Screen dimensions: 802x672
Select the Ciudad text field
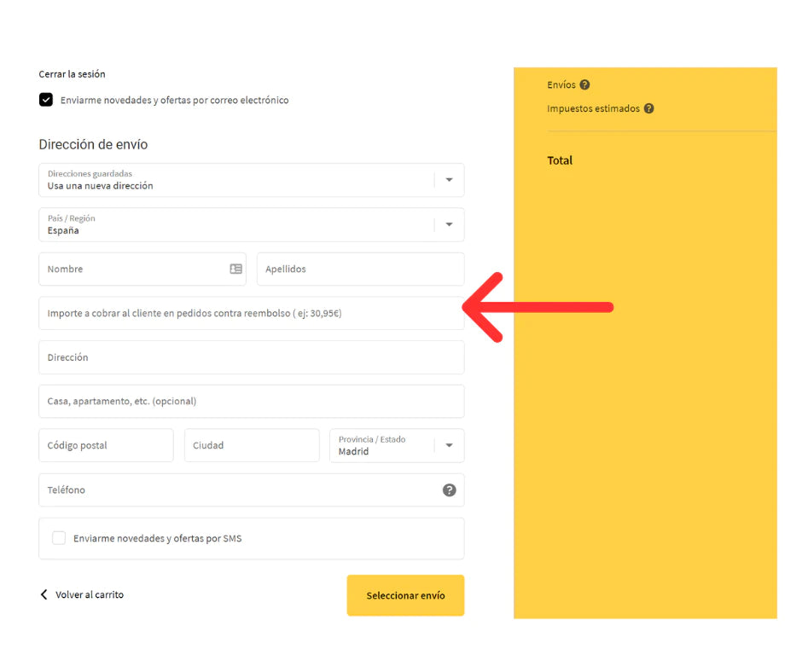[x=252, y=445]
